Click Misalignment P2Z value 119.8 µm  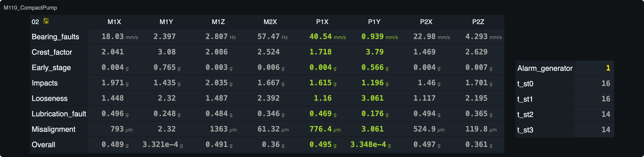pyautogui.click(x=481, y=129)
